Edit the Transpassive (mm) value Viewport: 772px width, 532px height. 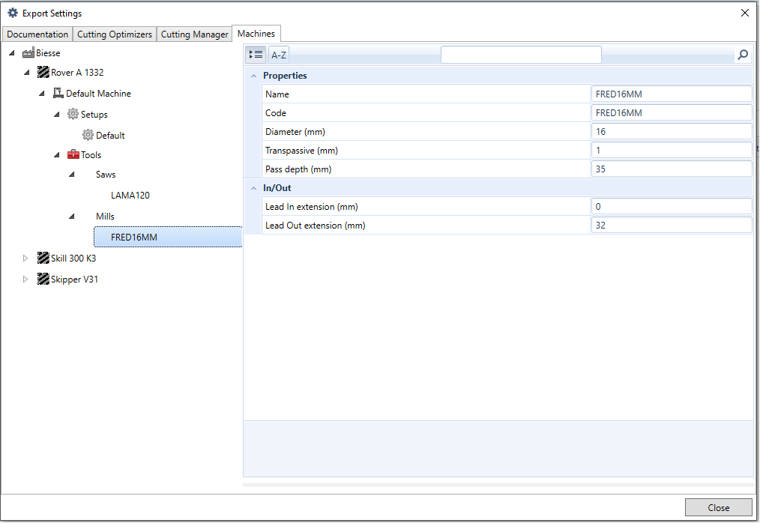[672, 150]
